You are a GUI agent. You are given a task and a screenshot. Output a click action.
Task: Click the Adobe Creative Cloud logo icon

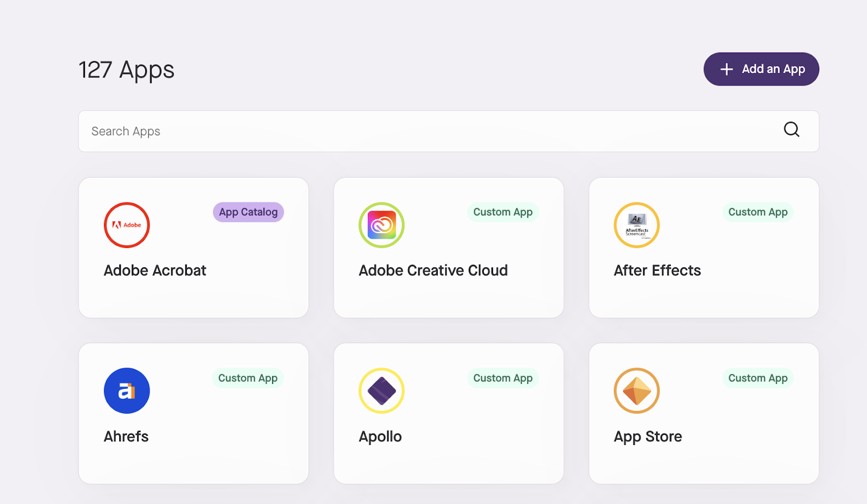click(381, 225)
